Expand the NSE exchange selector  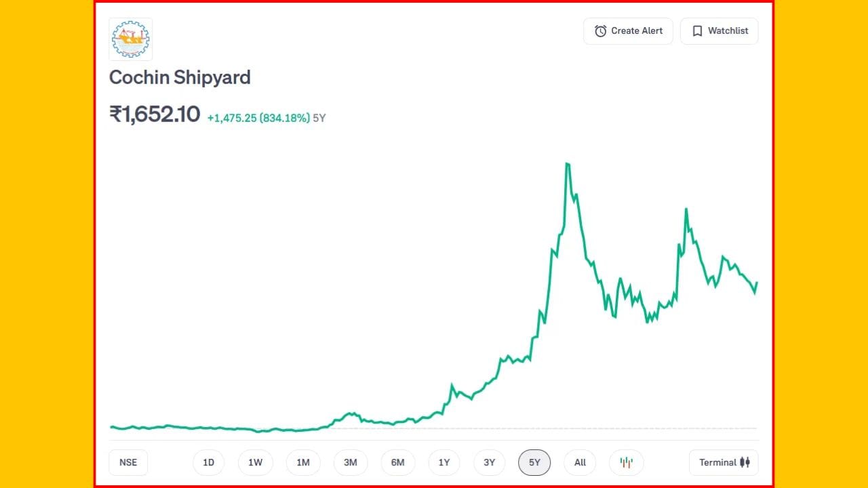128,463
